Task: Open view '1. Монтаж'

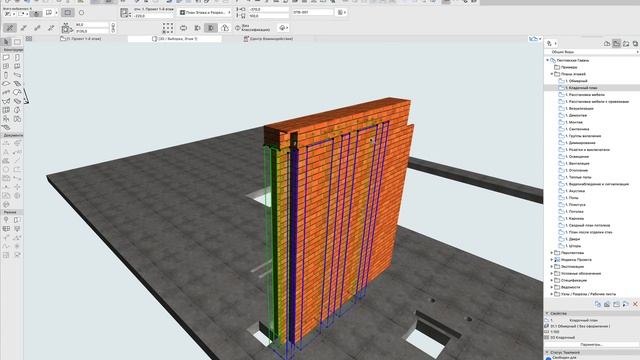Action: pos(574,122)
